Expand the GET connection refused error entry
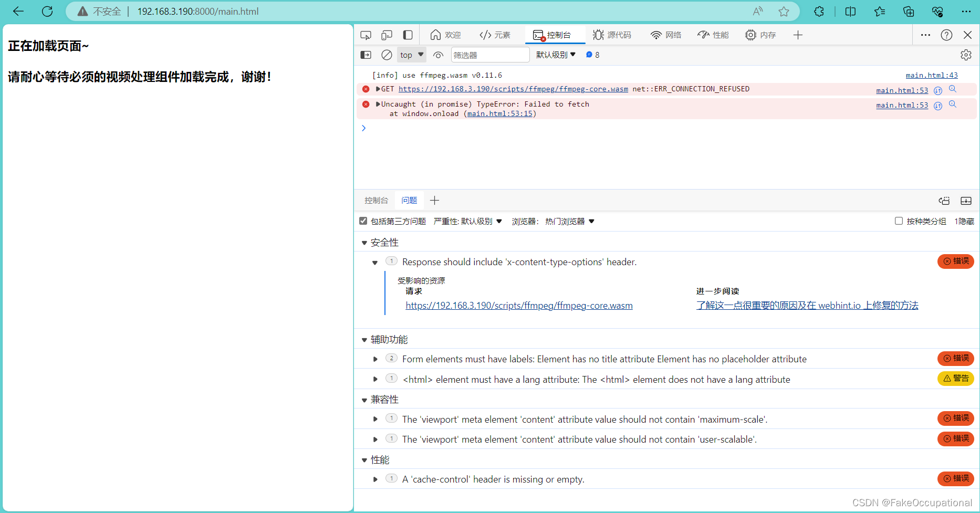The height and width of the screenshot is (513, 980). pyautogui.click(x=378, y=89)
